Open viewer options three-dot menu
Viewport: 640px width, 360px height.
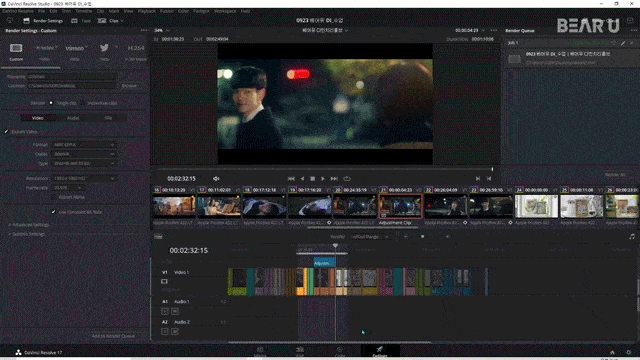click(x=493, y=30)
